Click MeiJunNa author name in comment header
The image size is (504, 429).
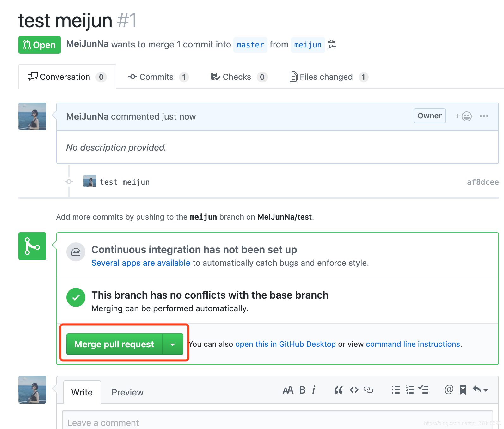pyautogui.click(x=87, y=116)
